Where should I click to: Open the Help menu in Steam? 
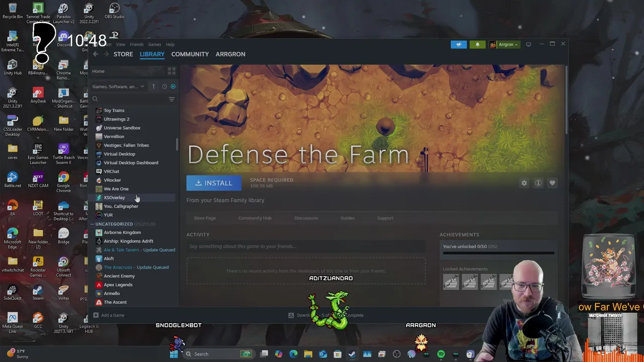pos(170,44)
